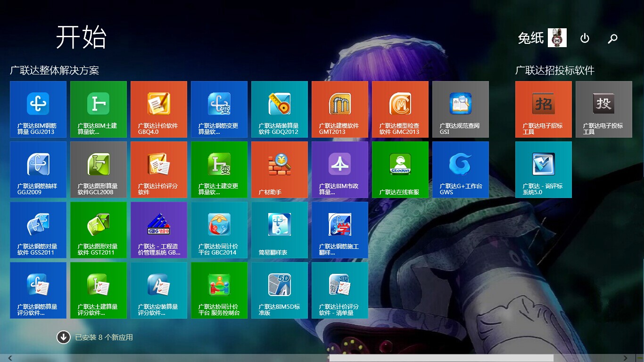Image resolution: width=644 pixels, height=362 pixels.
Task: Launch 广联达精装算量软件 GDQ2012
Action: click(280, 109)
